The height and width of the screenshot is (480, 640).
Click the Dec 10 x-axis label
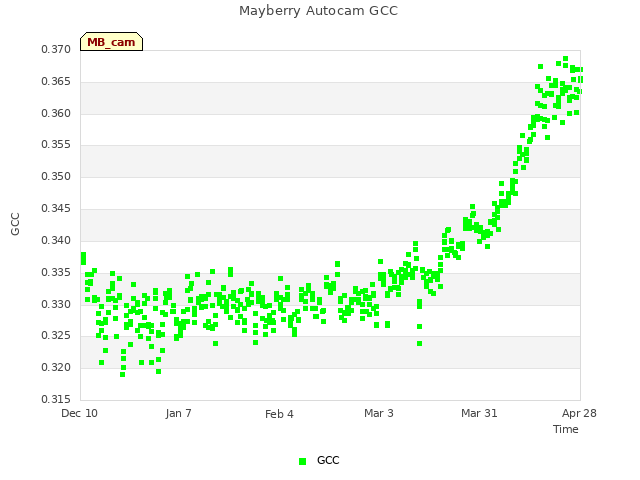pos(79,413)
